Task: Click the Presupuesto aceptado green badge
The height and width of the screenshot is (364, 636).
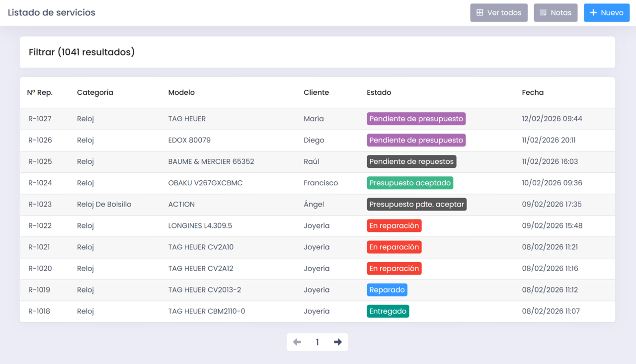Action: (x=410, y=183)
